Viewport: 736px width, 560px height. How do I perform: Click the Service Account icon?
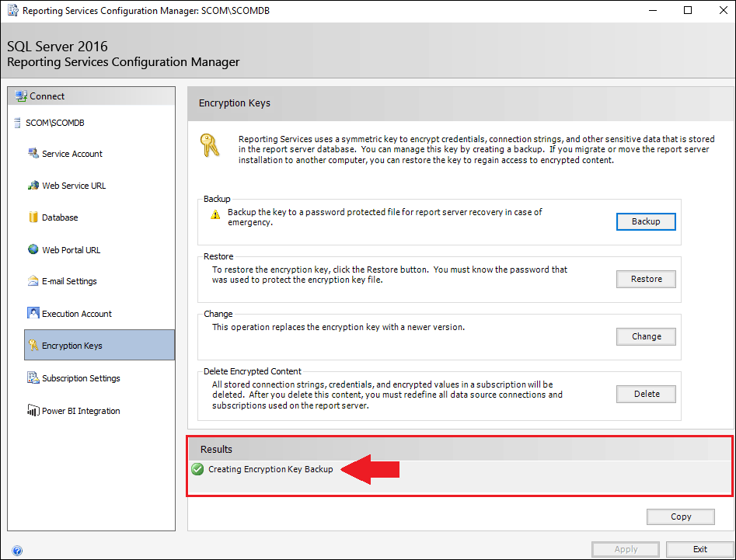[33, 153]
